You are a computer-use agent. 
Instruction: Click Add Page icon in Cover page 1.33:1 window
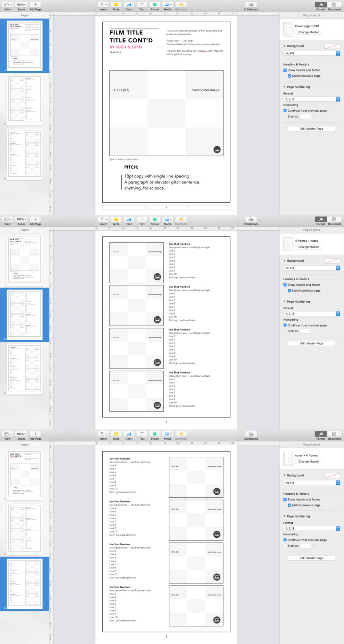click(x=35, y=5)
